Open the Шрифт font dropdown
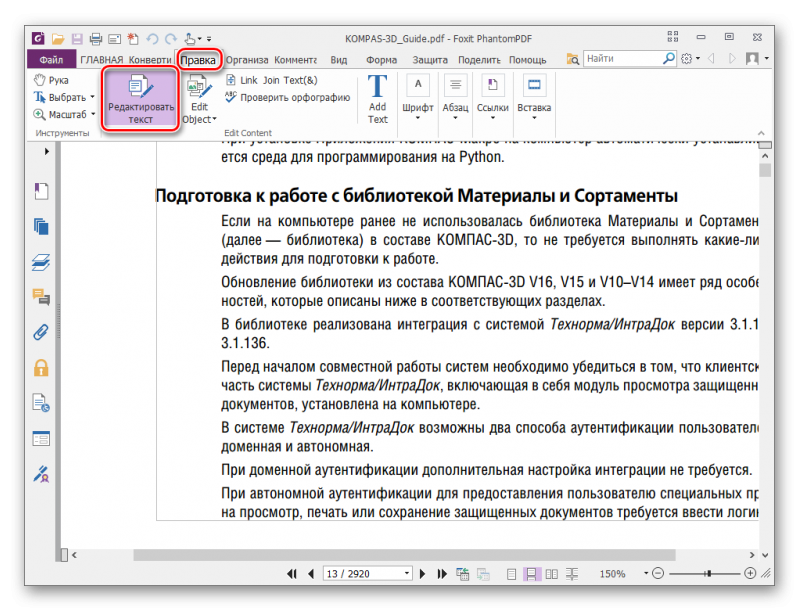 coord(418,98)
